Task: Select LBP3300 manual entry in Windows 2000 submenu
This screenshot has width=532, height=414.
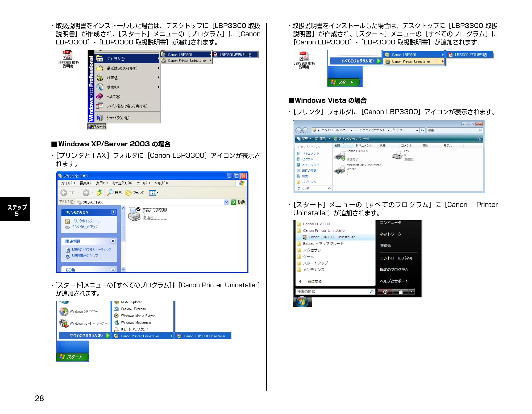Action: [235, 55]
